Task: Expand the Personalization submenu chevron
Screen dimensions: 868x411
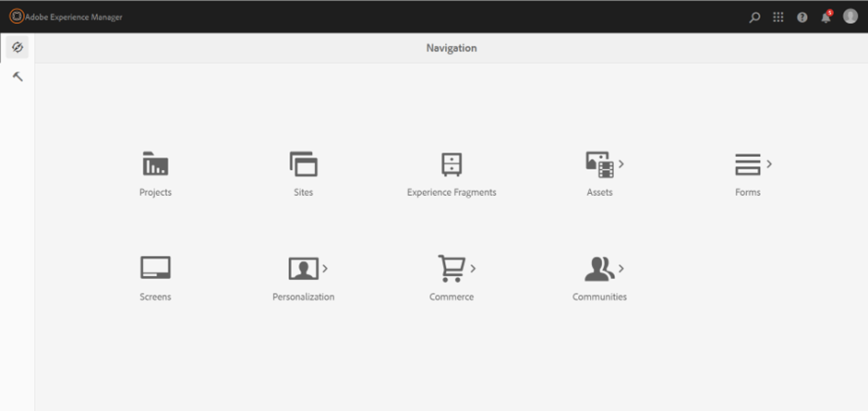Action: pyautogui.click(x=325, y=268)
